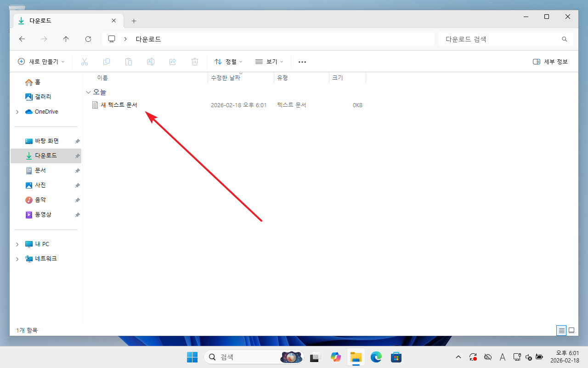Select the 새 텍스트 문서 file
The width and height of the screenshot is (588, 368).
pyautogui.click(x=119, y=105)
